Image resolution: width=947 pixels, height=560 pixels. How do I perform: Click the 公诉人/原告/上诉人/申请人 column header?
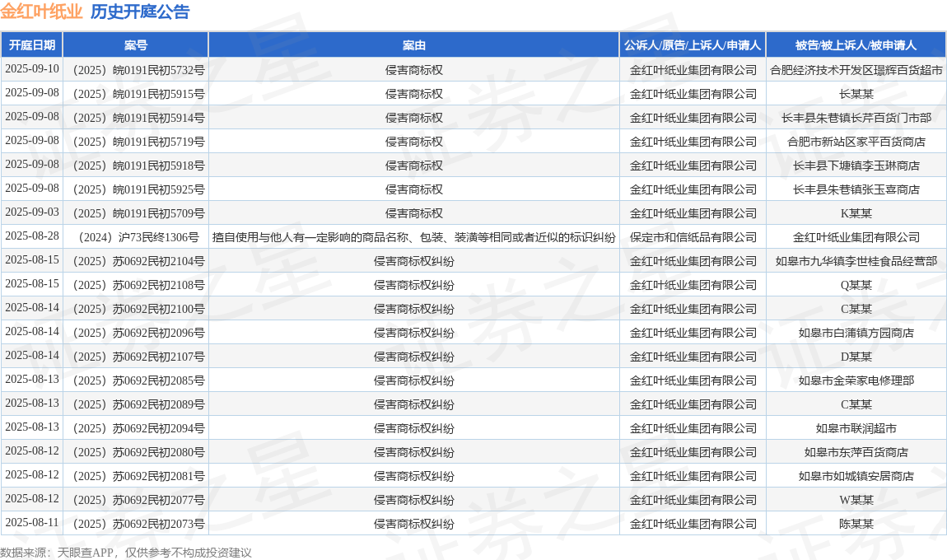tap(693, 45)
